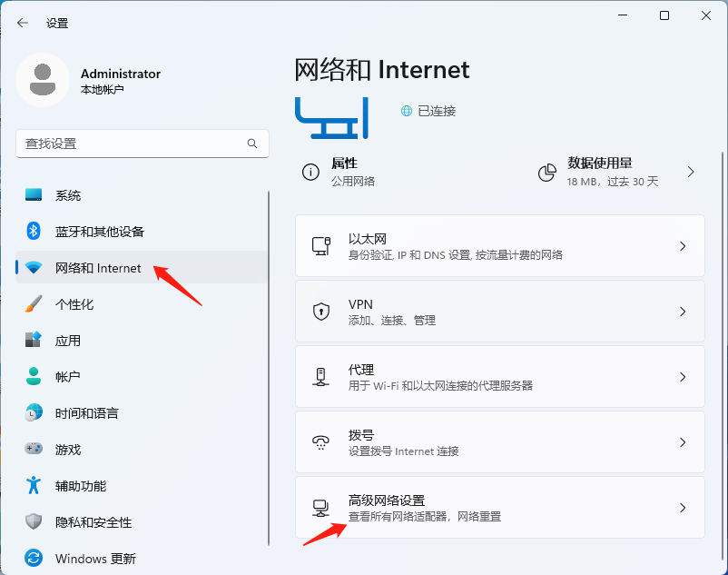Image resolution: width=728 pixels, height=575 pixels.
Task: Open 以太网 settings card
Action: 500,246
